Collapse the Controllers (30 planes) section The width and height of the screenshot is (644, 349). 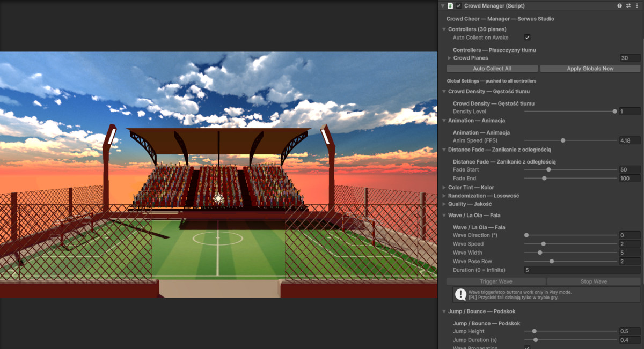tap(444, 29)
